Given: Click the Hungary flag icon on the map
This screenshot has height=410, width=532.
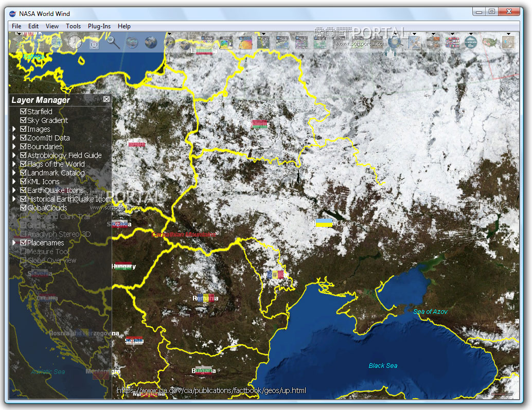Looking at the screenshot, I should click(x=123, y=266).
